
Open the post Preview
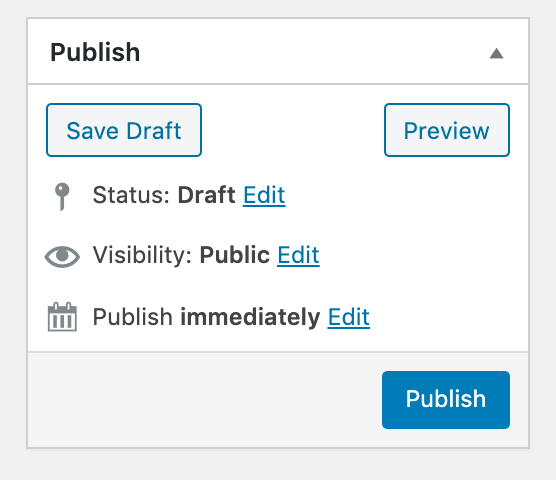click(x=447, y=130)
